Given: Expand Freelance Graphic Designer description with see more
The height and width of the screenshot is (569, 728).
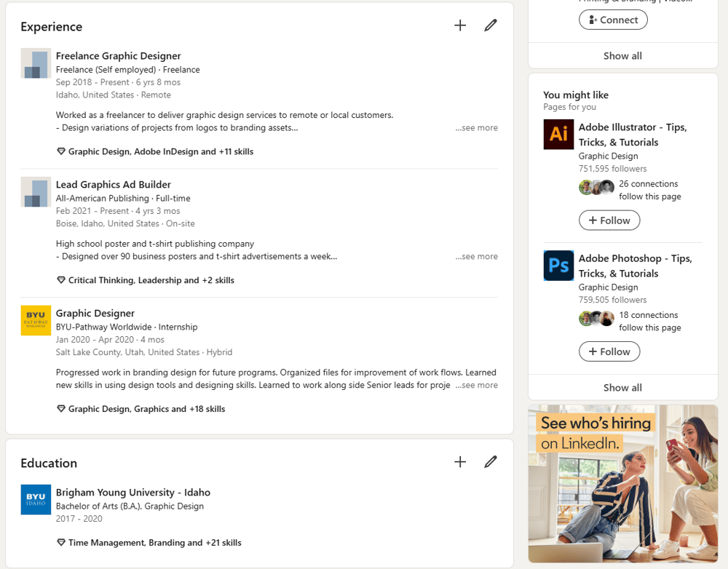Looking at the screenshot, I should click(x=476, y=127).
